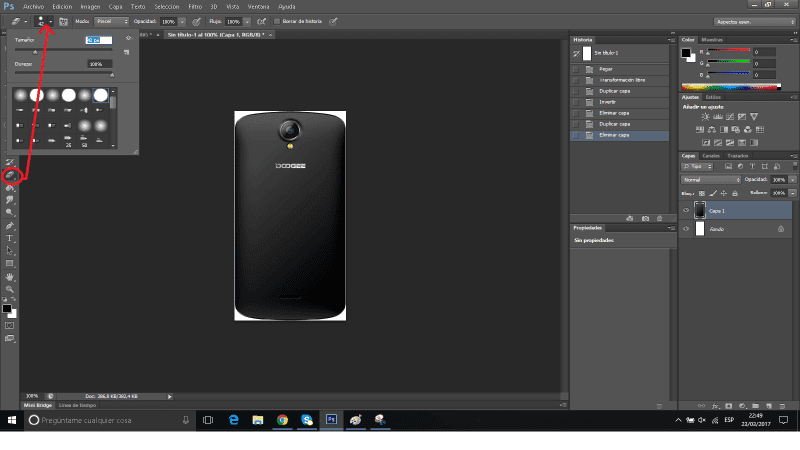Open the brush preset picker arrow
The height and width of the screenshot is (450, 800).
(x=51, y=21)
